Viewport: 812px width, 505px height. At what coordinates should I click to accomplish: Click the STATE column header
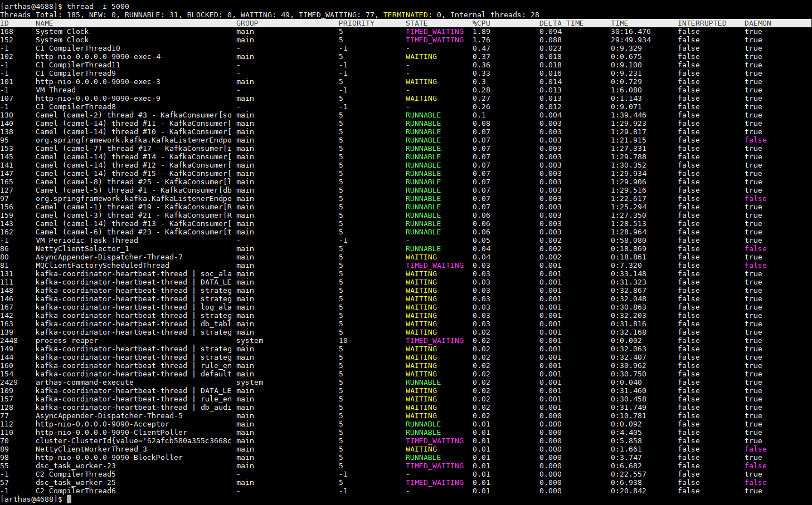pyautogui.click(x=417, y=23)
